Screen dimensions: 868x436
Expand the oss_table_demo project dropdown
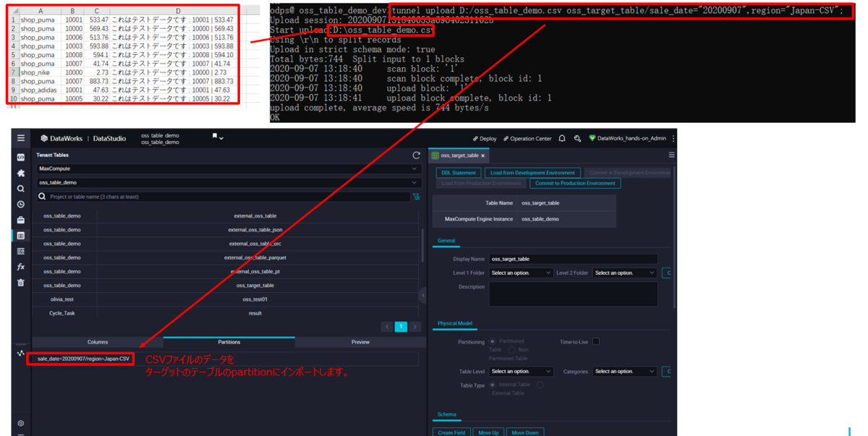(x=228, y=182)
